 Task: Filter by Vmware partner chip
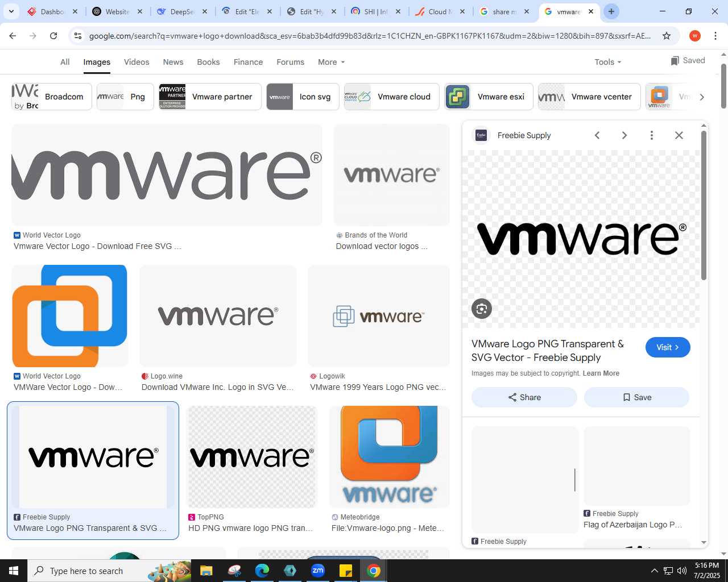point(210,97)
